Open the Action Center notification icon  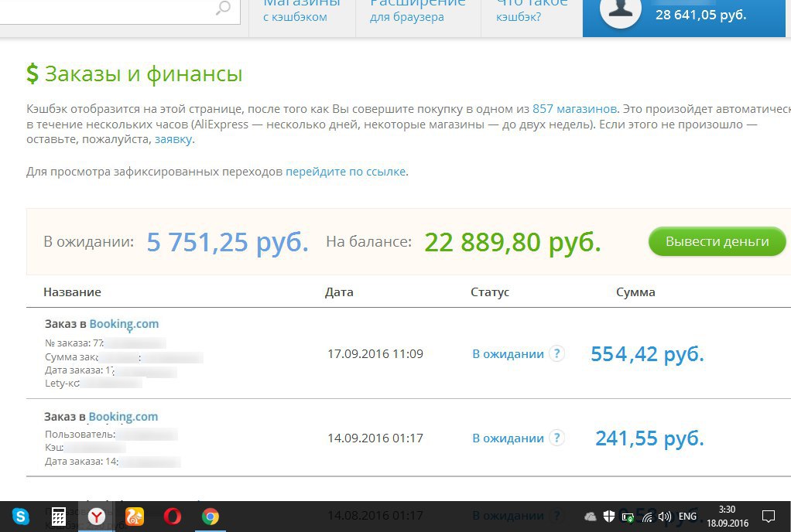[x=769, y=517]
